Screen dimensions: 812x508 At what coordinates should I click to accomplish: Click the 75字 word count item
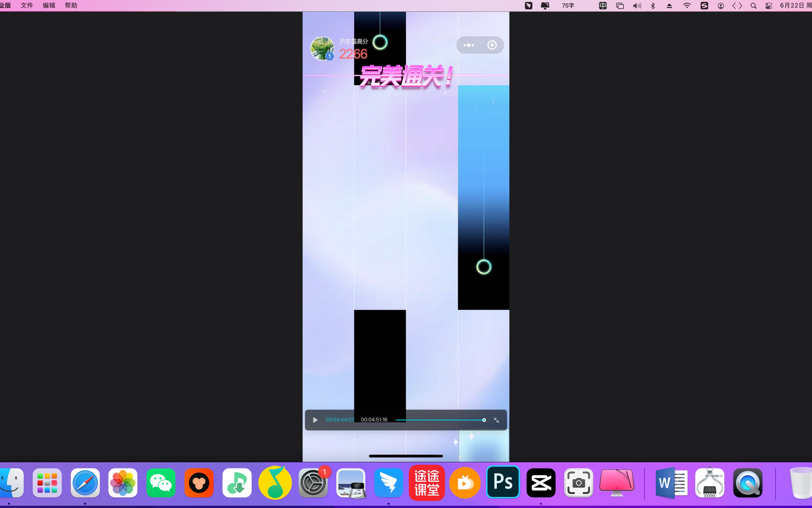pos(568,6)
